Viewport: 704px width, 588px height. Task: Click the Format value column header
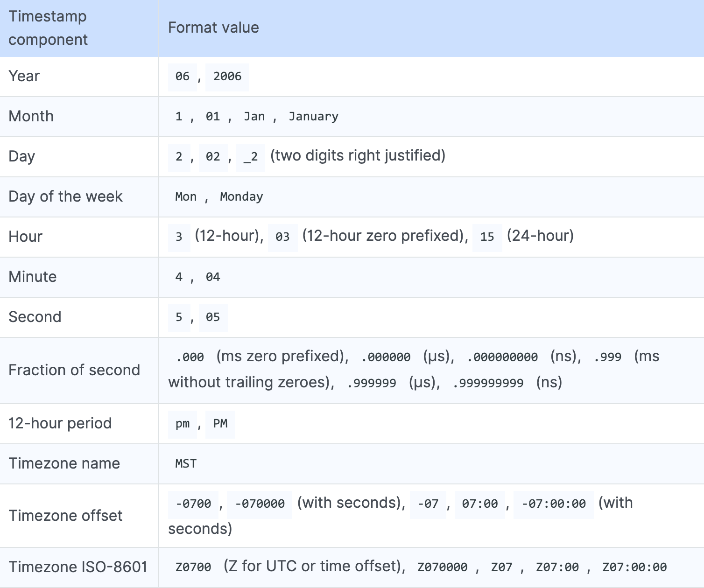tap(213, 28)
